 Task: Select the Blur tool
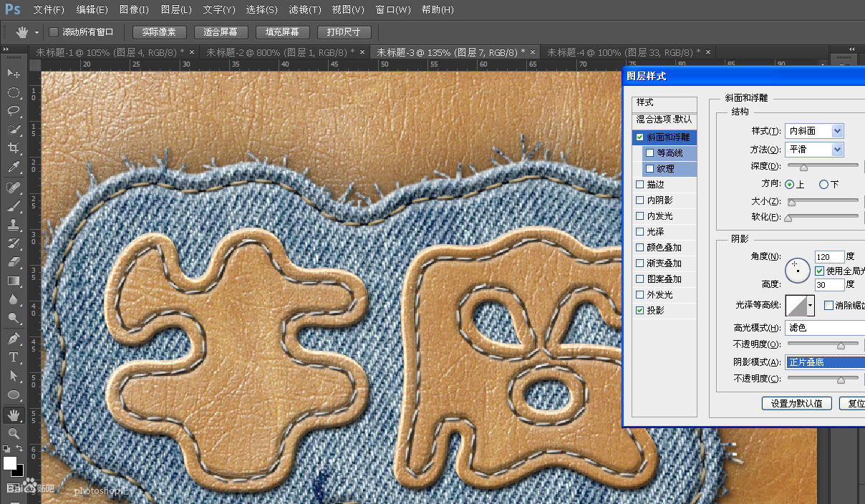(x=13, y=300)
